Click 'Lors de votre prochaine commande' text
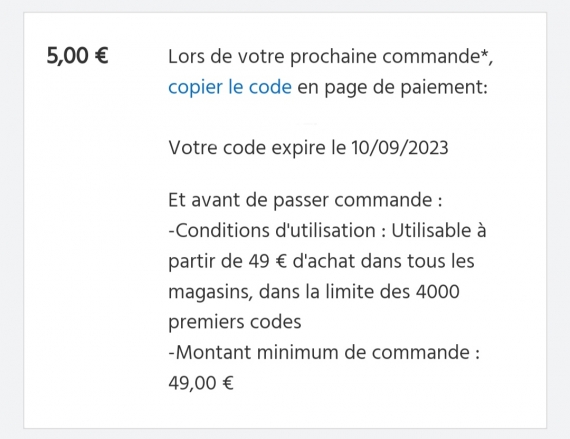Viewport: 570px width, 439px height. pyautogui.click(x=324, y=56)
